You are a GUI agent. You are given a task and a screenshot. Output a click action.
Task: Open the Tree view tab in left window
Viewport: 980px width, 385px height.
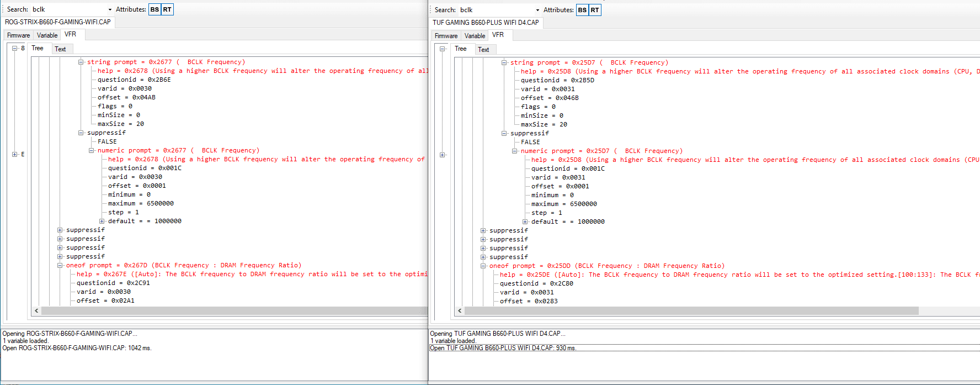(38, 48)
